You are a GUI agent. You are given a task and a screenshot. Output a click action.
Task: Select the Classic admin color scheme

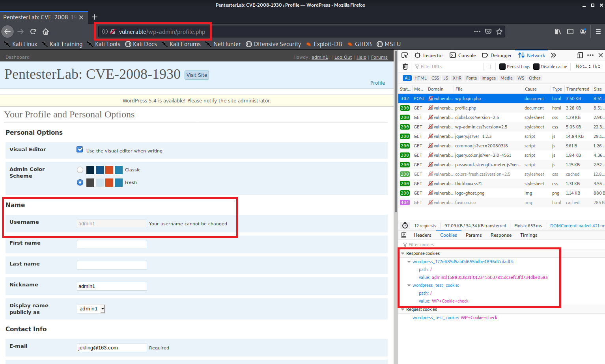tap(80, 170)
